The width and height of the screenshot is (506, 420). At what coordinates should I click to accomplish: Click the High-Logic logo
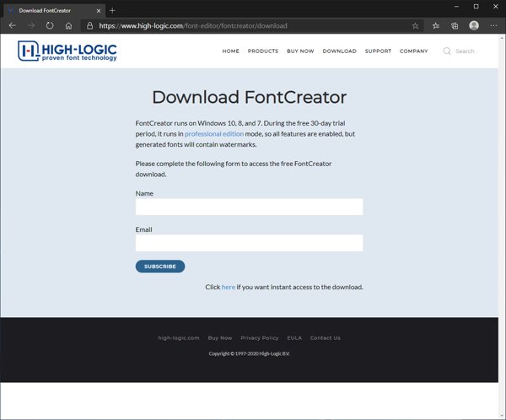point(67,51)
